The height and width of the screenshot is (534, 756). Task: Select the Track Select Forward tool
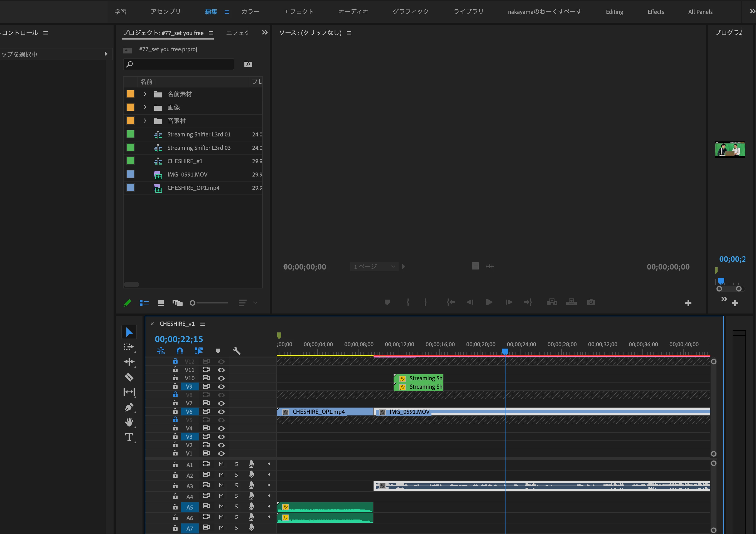coord(129,347)
